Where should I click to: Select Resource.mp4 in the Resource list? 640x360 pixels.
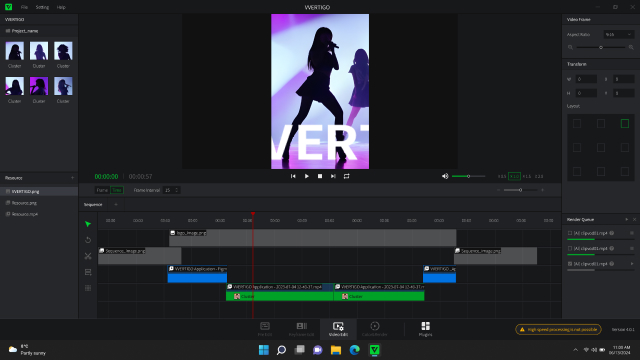(x=39, y=214)
